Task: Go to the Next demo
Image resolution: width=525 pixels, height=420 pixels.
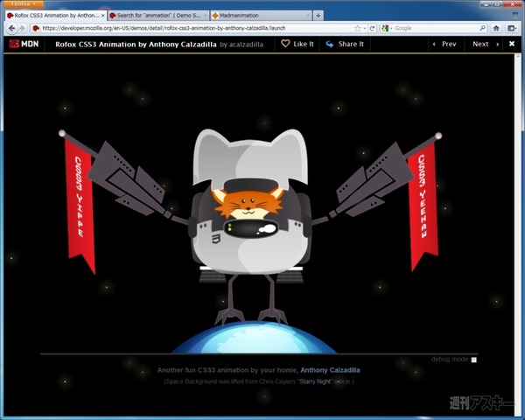Action: (486, 44)
